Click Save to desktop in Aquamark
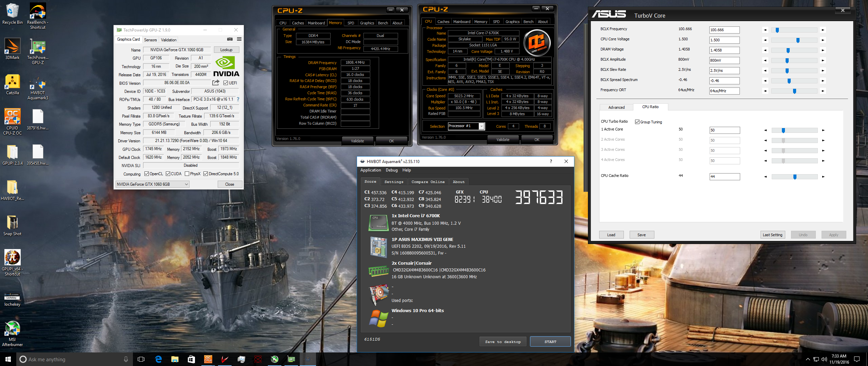This screenshot has height=366, width=868. click(x=503, y=342)
